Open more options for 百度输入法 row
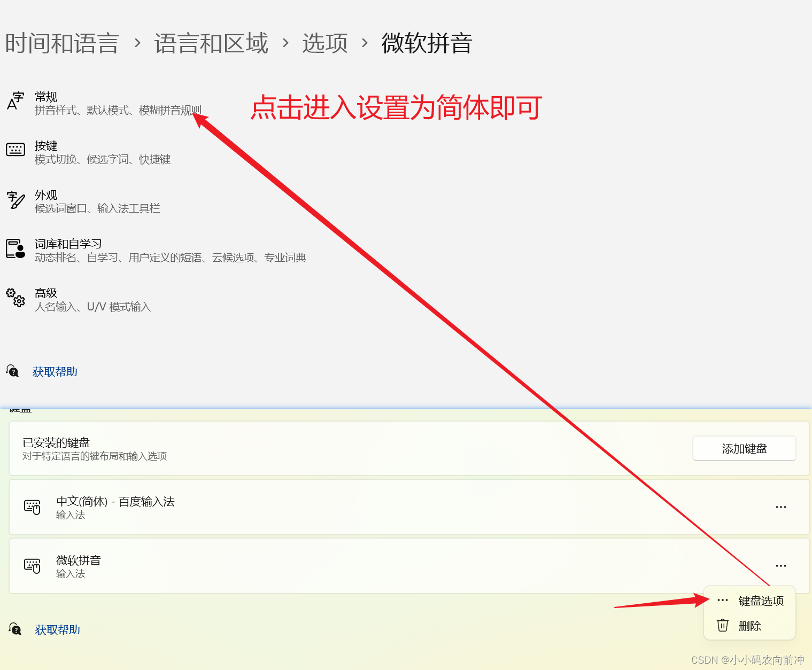 point(781,507)
